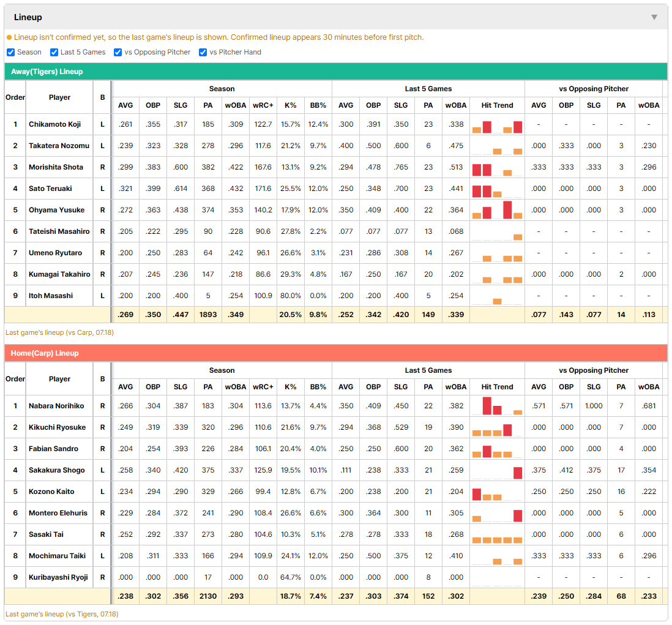This screenshot has width=672, height=625.
Task: Click Montero Elehuris's hit trend chart
Action: [x=497, y=515]
